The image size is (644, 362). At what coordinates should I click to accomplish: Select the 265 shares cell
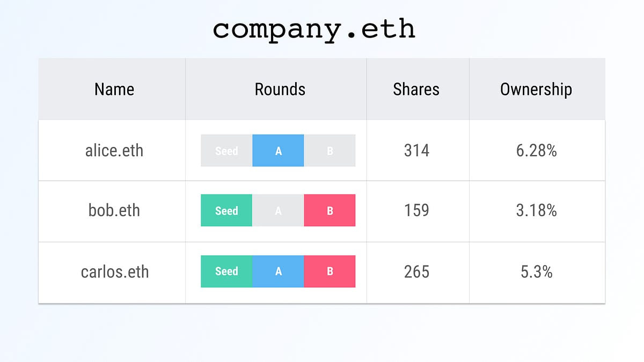pos(416,271)
